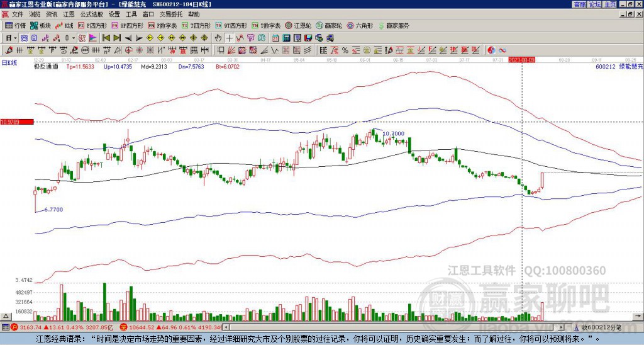Open the T数字表 tool
This screenshot has width=644, height=345.
point(266,25)
